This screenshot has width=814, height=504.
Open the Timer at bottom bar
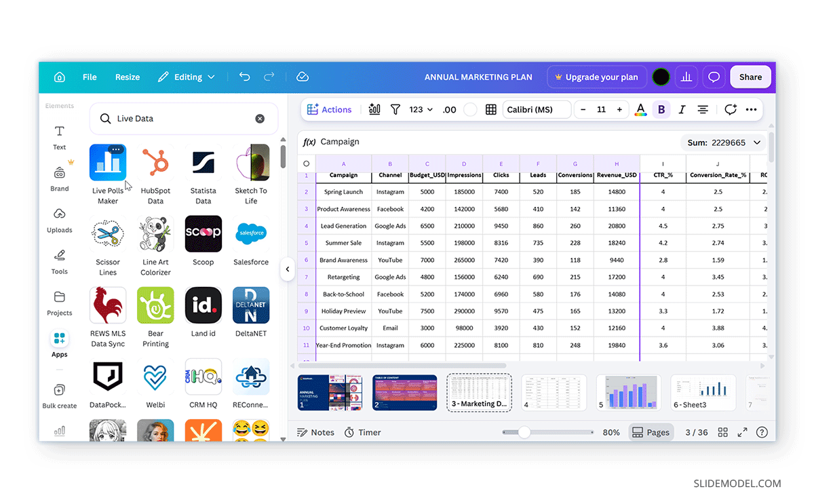[362, 432]
